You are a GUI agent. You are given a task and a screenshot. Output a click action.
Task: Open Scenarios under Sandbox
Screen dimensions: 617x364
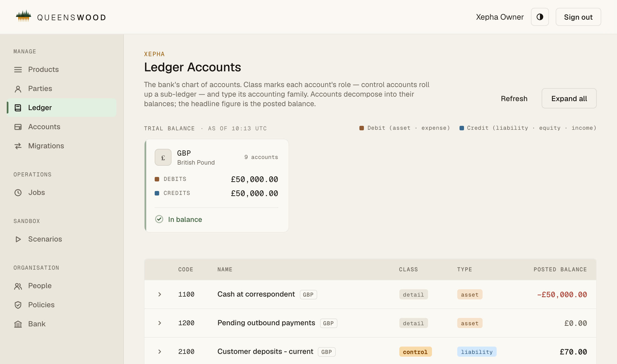click(61, 239)
